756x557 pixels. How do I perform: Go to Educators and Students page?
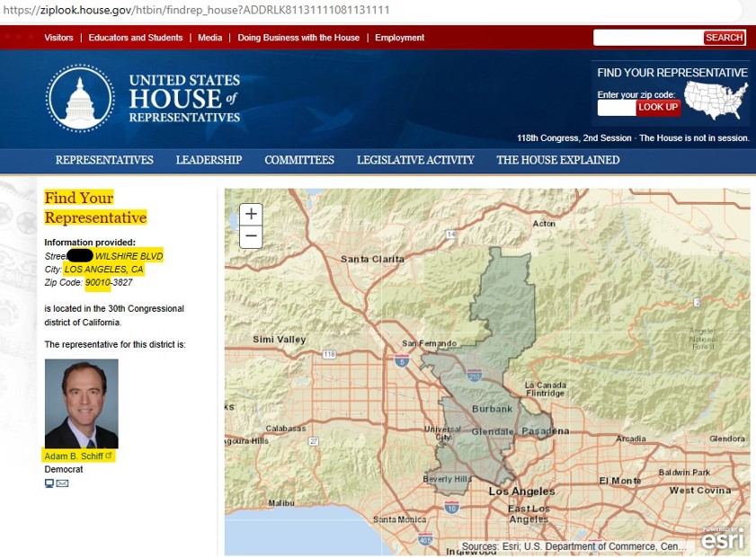(136, 38)
